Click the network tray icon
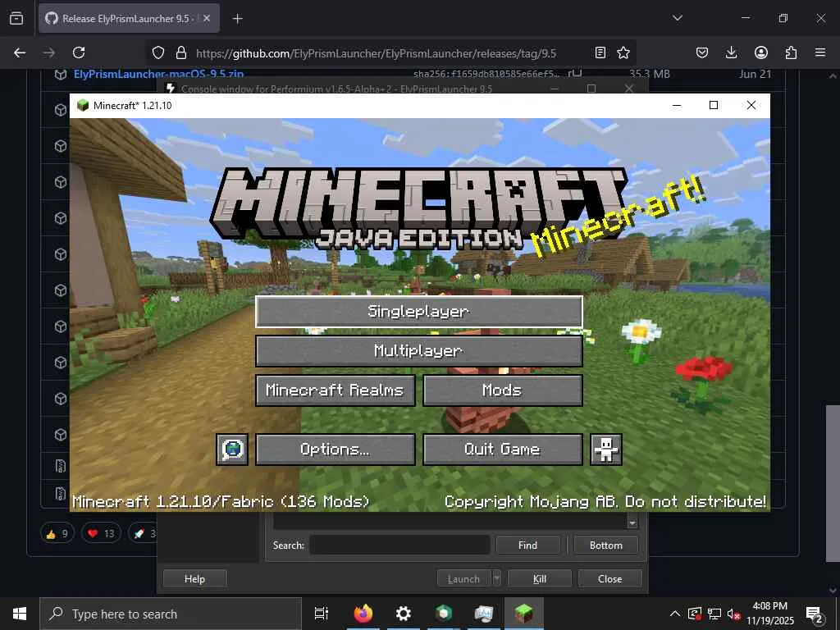Viewport: 840px width, 630px height. [x=714, y=614]
